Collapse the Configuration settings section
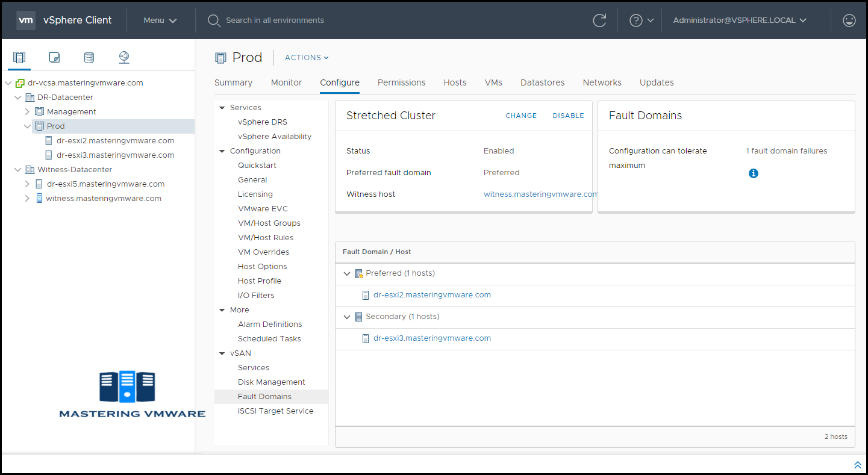The image size is (868, 475). [x=222, y=151]
